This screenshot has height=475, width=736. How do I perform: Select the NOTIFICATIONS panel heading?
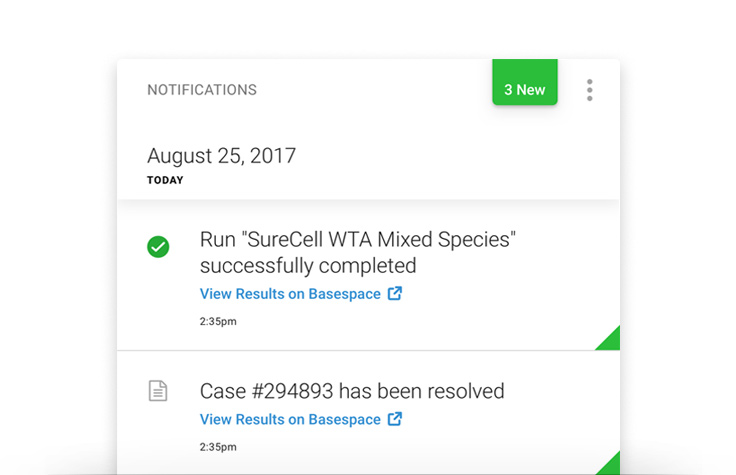click(202, 90)
